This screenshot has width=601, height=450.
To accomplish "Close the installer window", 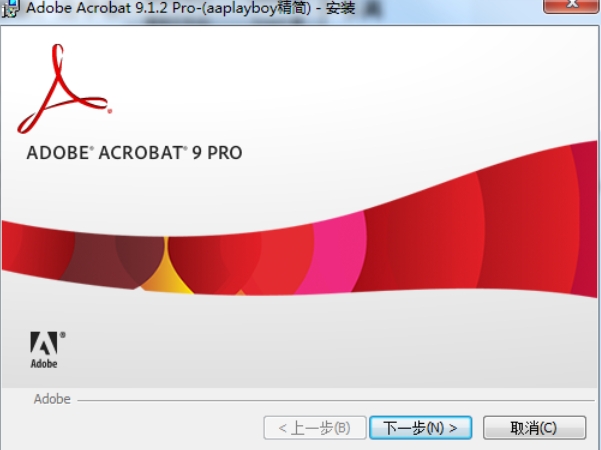I will pyautogui.click(x=571, y=5).
